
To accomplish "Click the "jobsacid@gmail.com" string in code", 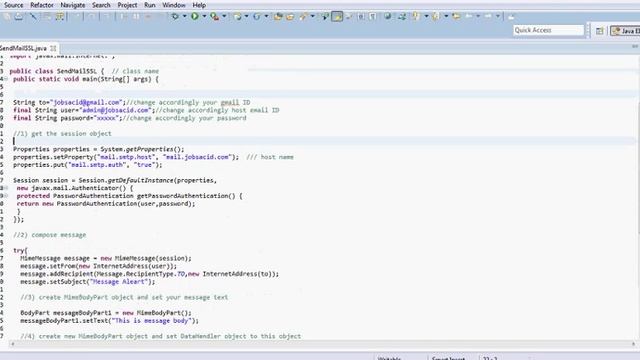I will tap(86, 102).
